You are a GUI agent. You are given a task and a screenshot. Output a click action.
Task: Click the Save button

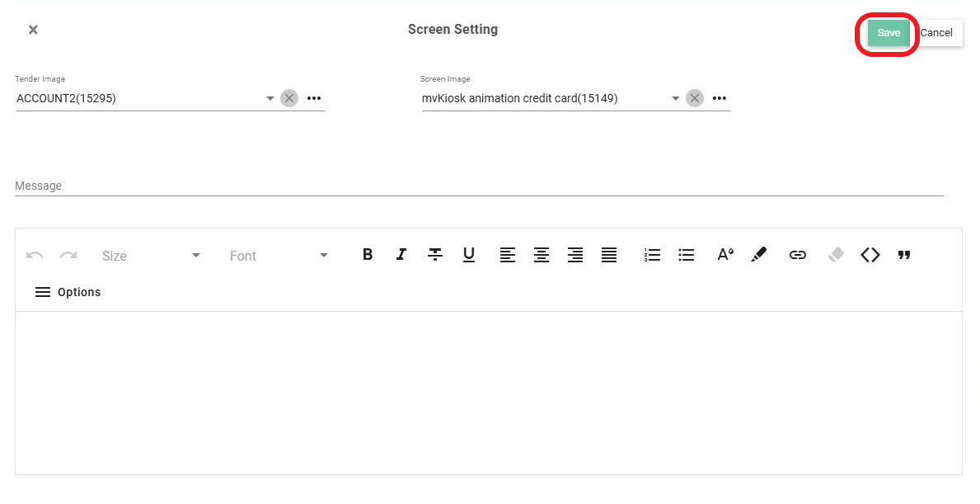(888, 33)
